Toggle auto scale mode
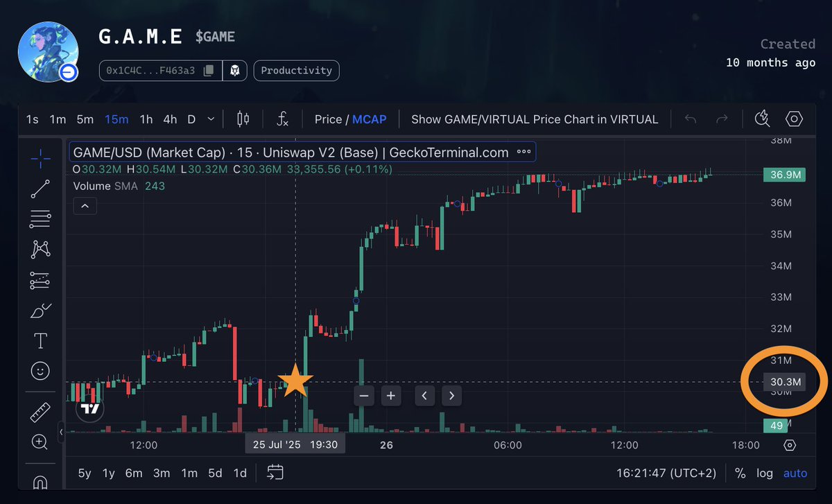This screenshot has height=504, width=832. pos(795,473)
